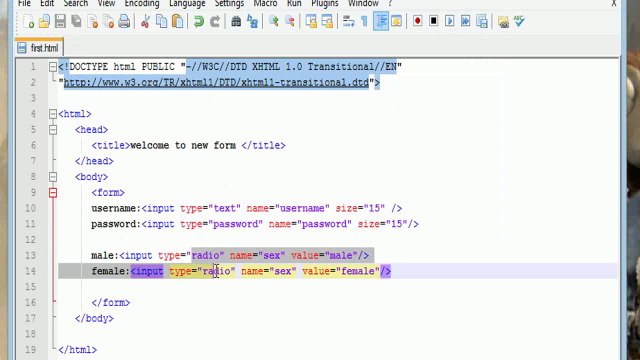The width and height of the screenshot is (640, 360).
Task: Zoom in using the magnifier plus icon
Action: click(273, 21)
